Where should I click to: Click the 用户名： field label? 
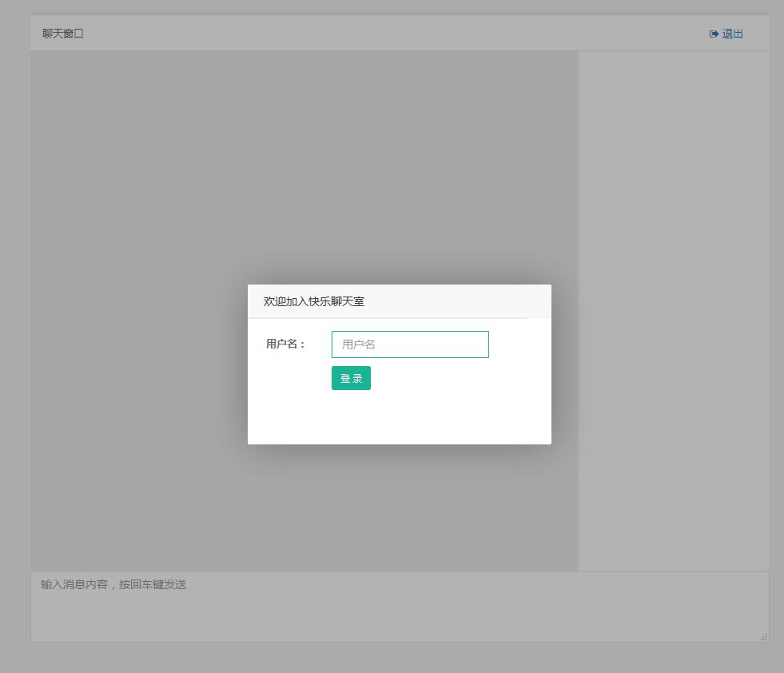click(286, 344)
